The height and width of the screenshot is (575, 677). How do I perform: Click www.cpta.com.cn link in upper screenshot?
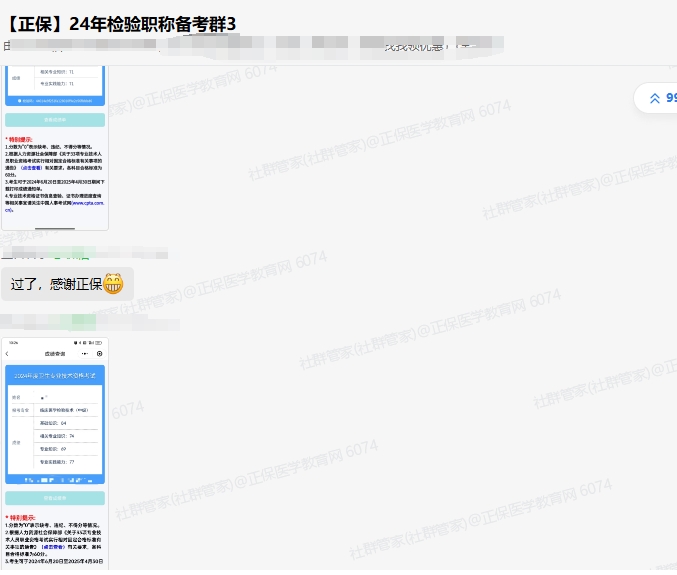(89, 203)
